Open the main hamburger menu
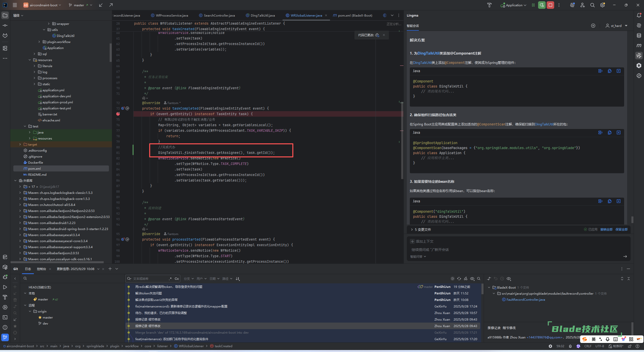Screen dimensions: 644x352 (15, 5)
